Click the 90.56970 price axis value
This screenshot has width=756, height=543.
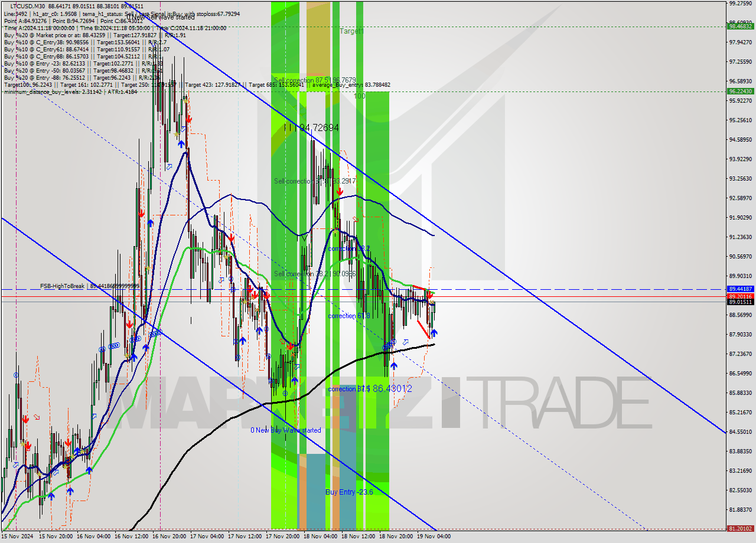click(741, 256)
